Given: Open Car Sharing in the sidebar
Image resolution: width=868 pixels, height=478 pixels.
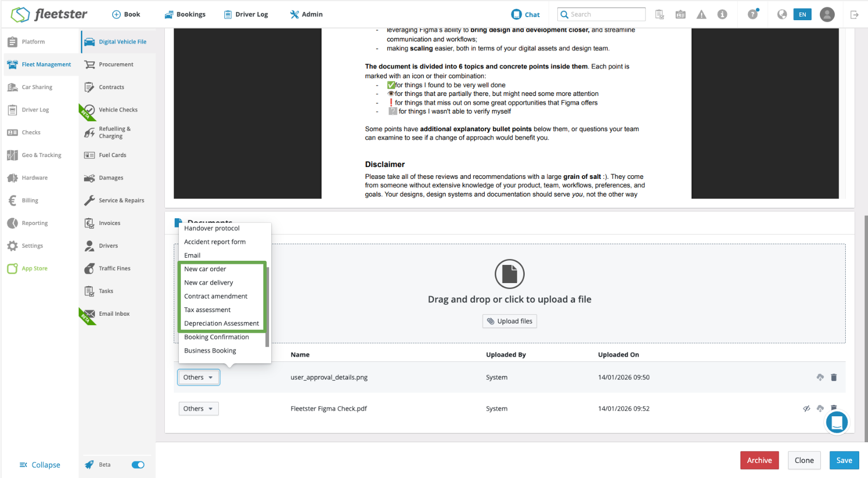Looking at the screenshot, I should 30,87.
